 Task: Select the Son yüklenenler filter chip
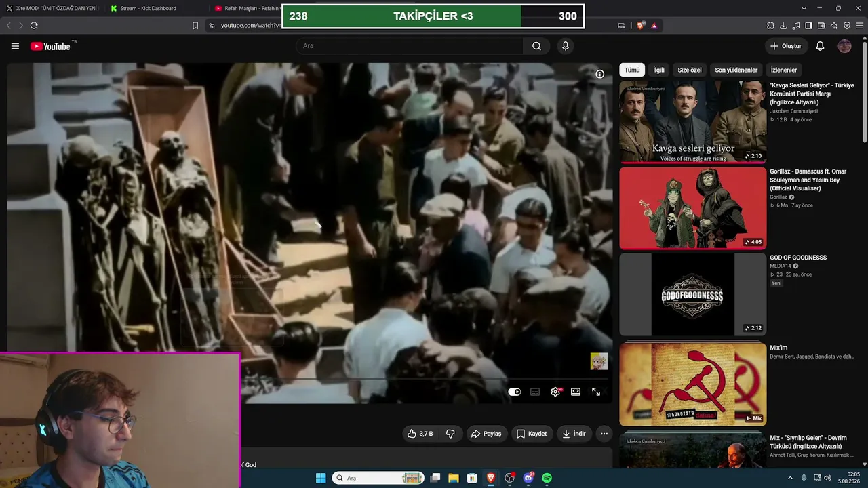pos(736,70)
